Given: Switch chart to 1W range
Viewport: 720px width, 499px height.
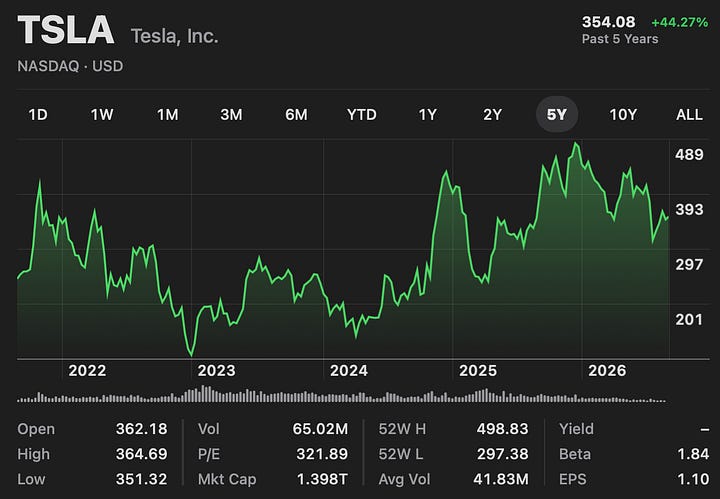Looking at the screenshot, I should (x=102, y=114).
